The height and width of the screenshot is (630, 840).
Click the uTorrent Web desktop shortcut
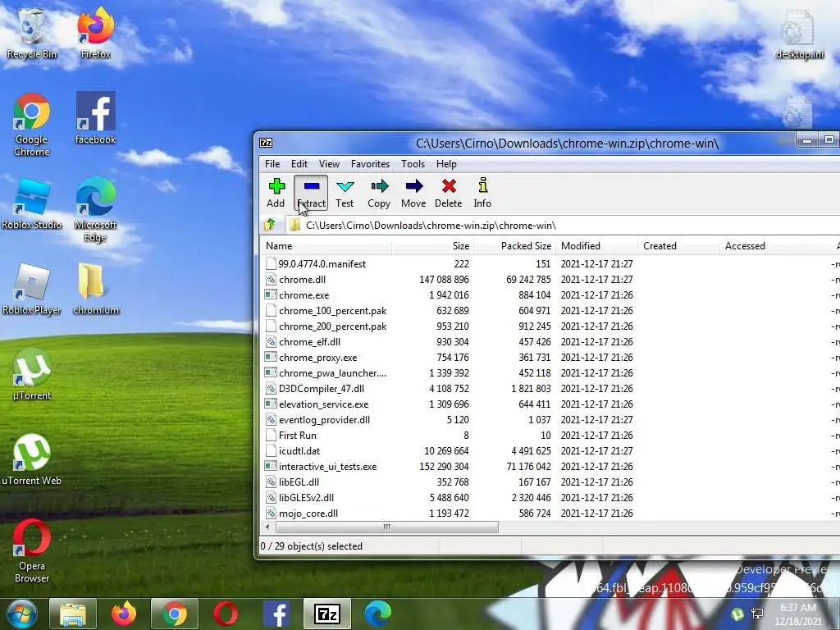click(x=32, y=459)
